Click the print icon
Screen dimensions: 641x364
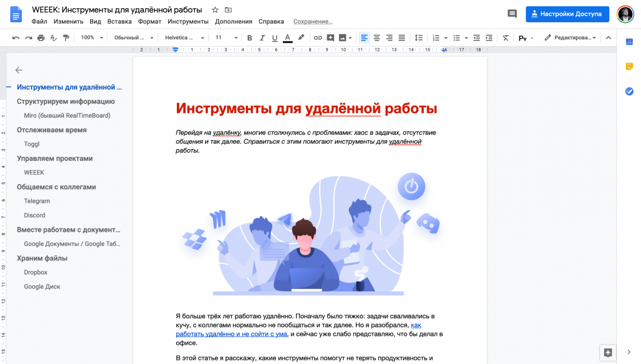coord(40,37)
